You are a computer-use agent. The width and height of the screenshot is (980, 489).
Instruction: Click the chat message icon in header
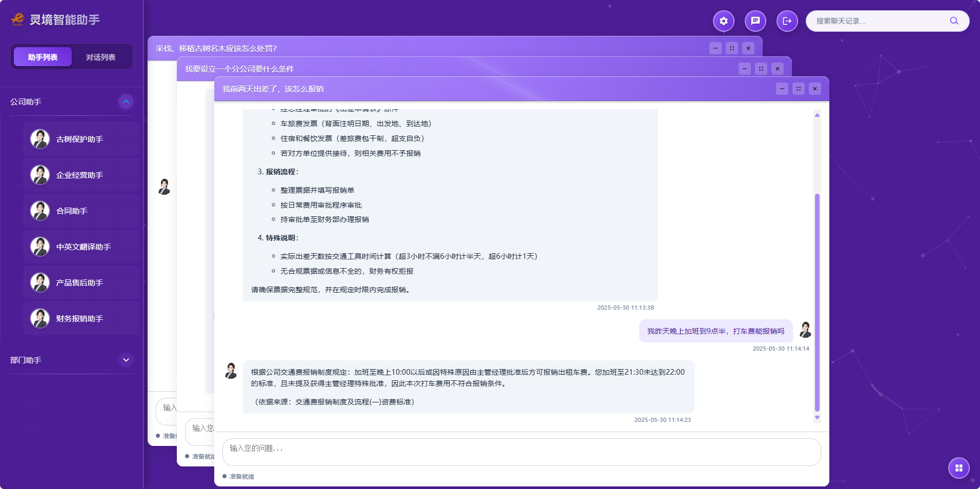tap(755, 21)
